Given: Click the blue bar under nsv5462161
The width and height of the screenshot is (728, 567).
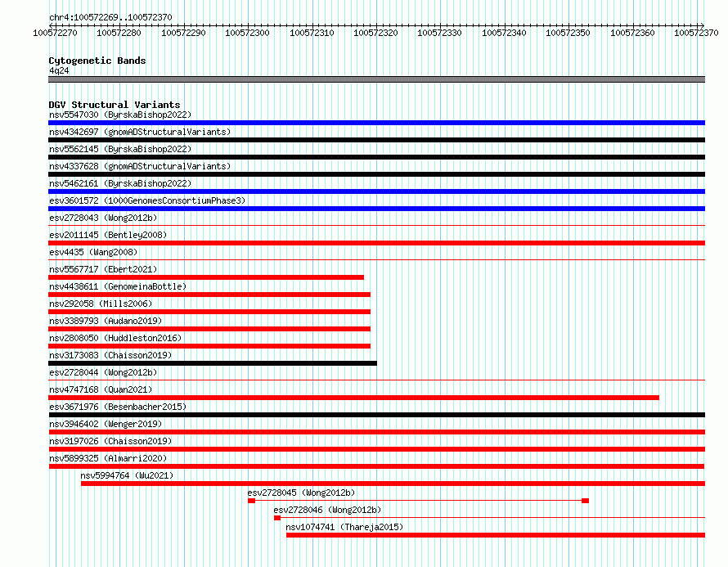Looking at the screenshot, I should point(376,191).
